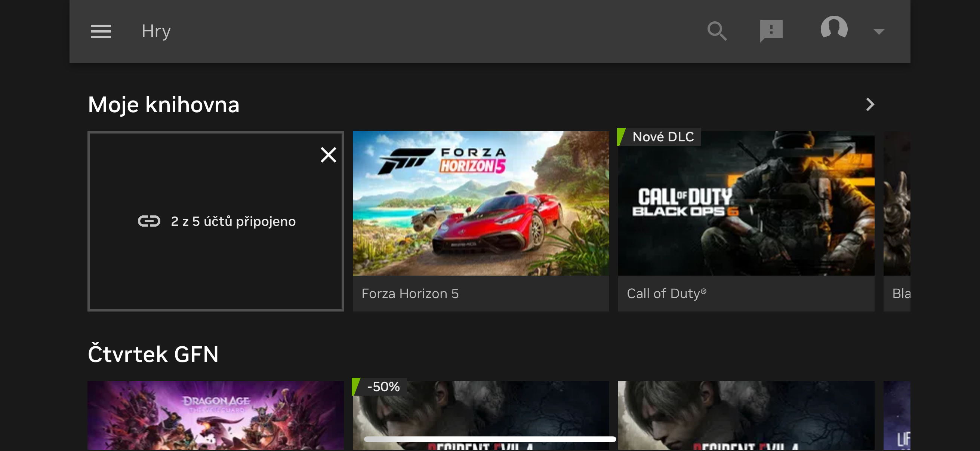Expand the Čtvrtek GFN section heading
Screen dimensions: 980x451
153,354
